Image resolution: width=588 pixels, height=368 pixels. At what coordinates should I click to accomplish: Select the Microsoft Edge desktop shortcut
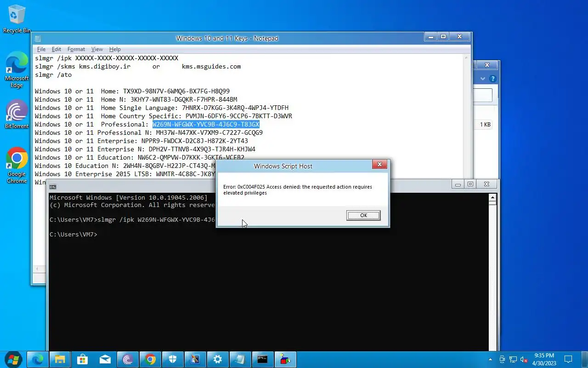17,69
